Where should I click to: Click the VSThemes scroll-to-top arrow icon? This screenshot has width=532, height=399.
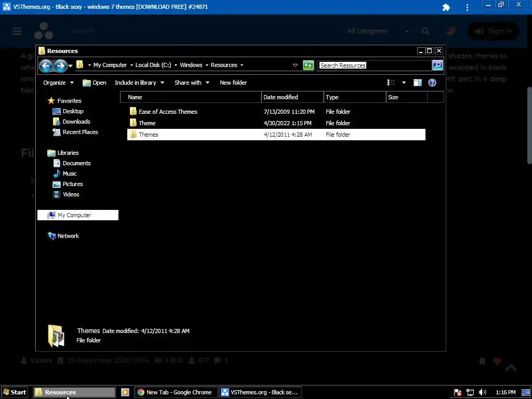[x=511, y=368]
